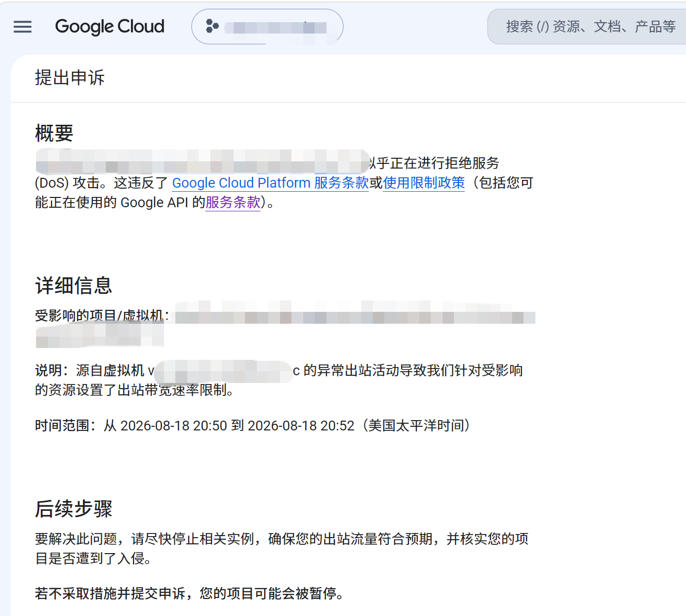686x616 pixels.
Task: Click the blurred VM name in 说明
Action: (223, 371)
